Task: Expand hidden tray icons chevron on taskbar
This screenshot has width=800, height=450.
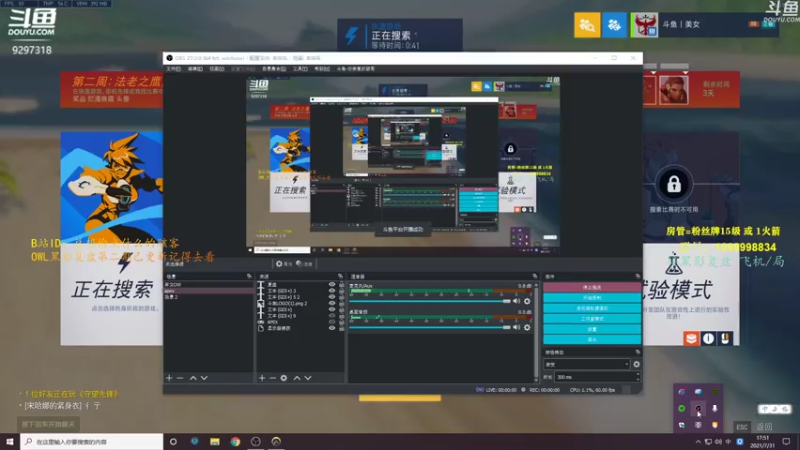Action: pyautogui.click(x=698, y=442)
